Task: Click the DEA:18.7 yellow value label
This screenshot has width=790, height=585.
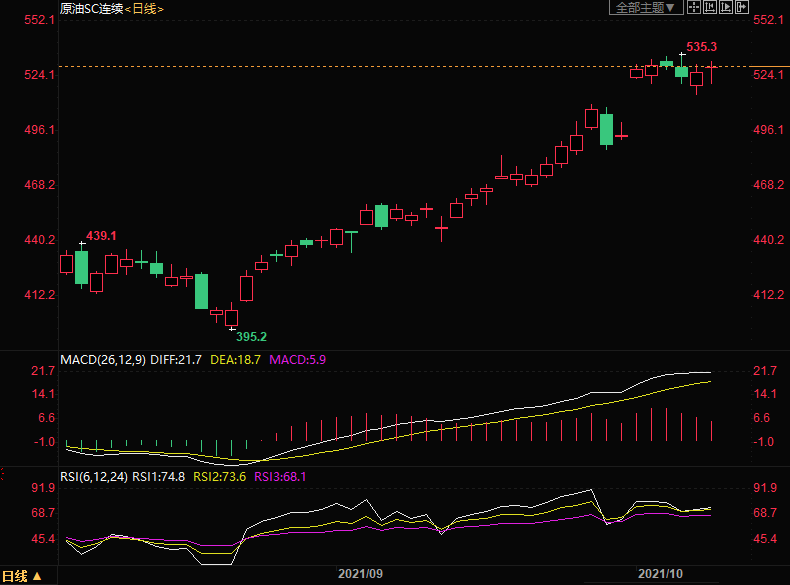Action: point(236,359)
